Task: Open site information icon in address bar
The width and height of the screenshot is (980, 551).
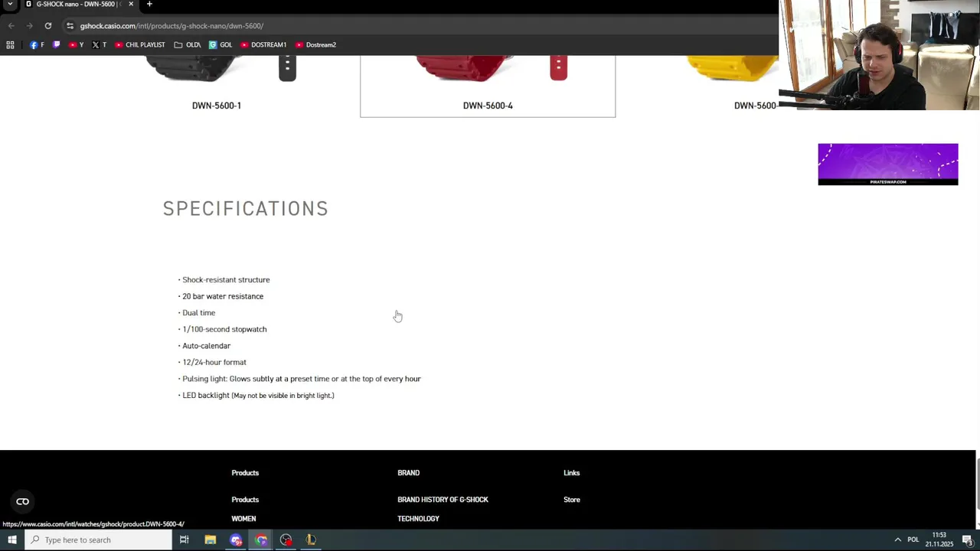Action: point(70,25)
